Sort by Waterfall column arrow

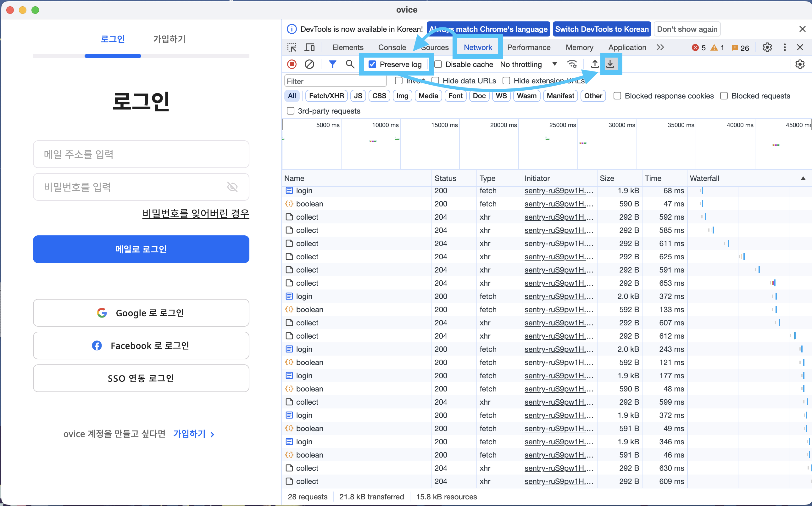click(803, 178)
